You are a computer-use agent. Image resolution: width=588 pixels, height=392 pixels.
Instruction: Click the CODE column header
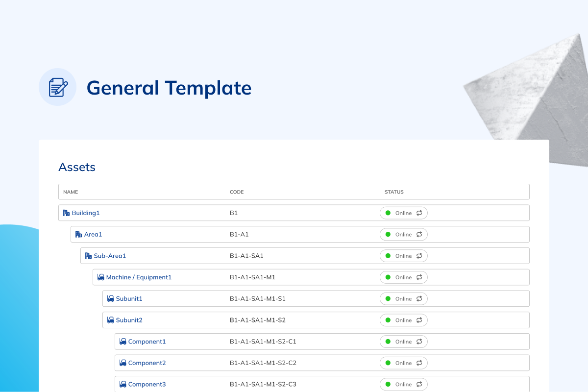point(237,192)
